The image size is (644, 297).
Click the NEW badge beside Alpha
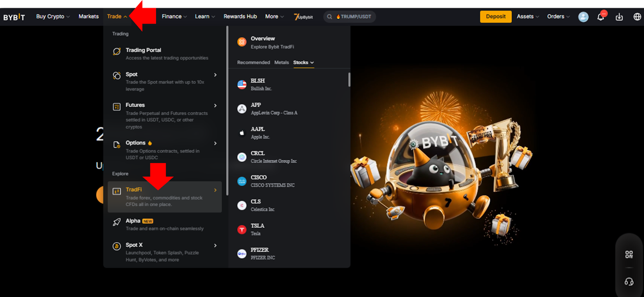148,221
